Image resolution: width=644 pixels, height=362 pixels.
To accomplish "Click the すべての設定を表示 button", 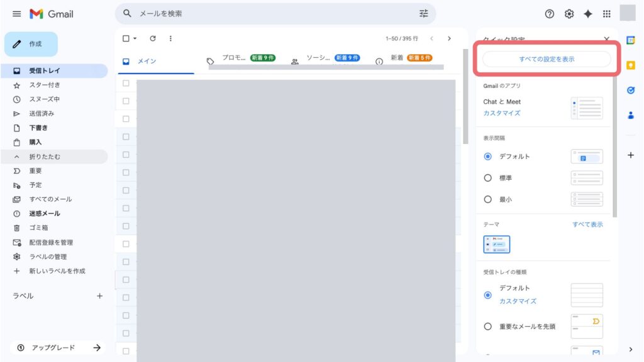I will pyautogui.click(x=547, y=59).
